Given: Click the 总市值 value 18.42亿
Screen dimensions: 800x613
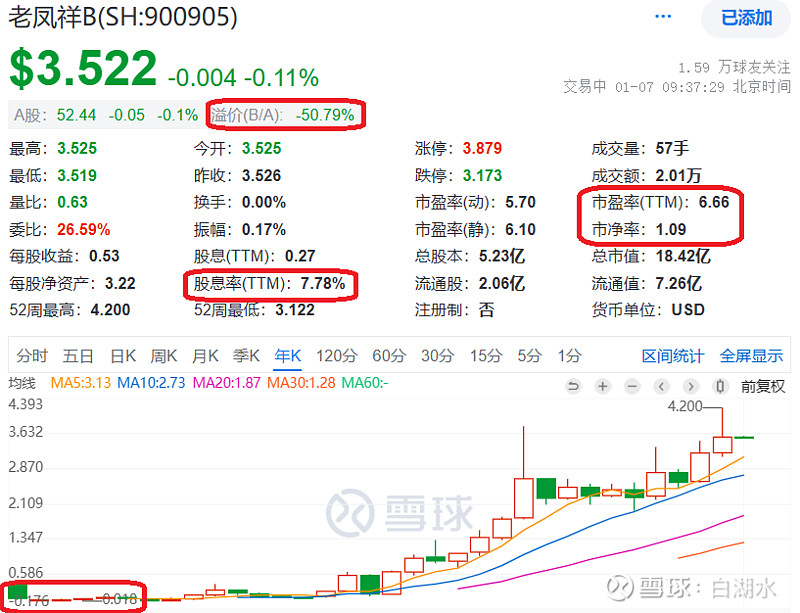Looking at the screenshot, I should 683,256.
